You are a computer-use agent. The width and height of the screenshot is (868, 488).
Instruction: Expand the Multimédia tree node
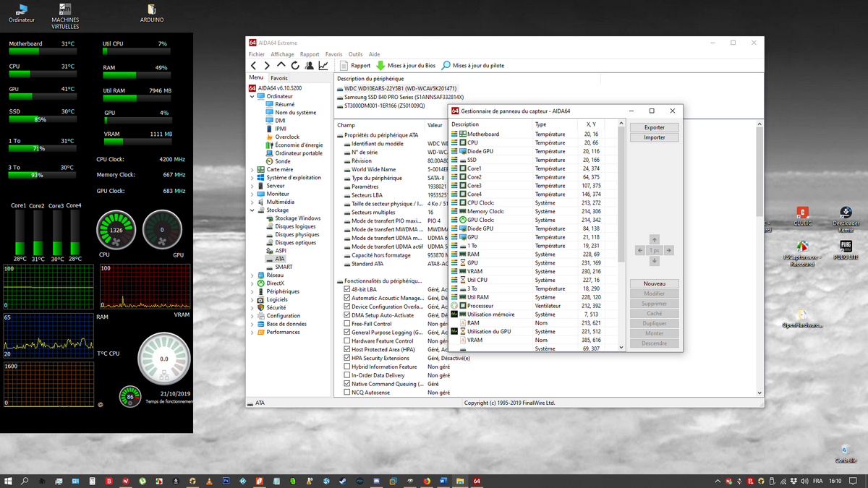pyautogui.click(x=252, y=202)
